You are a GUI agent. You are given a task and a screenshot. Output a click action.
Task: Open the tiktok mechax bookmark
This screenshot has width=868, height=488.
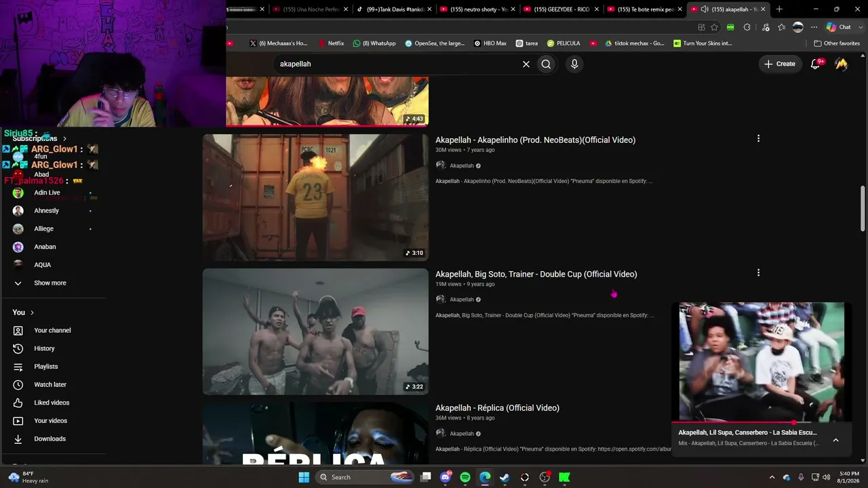coord(635,43)
